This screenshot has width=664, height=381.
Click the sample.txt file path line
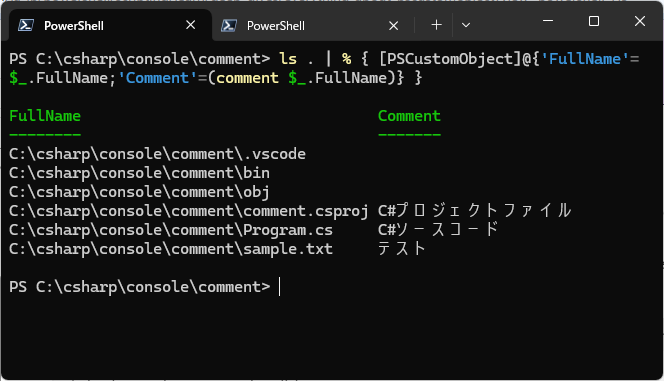[171, 249]
